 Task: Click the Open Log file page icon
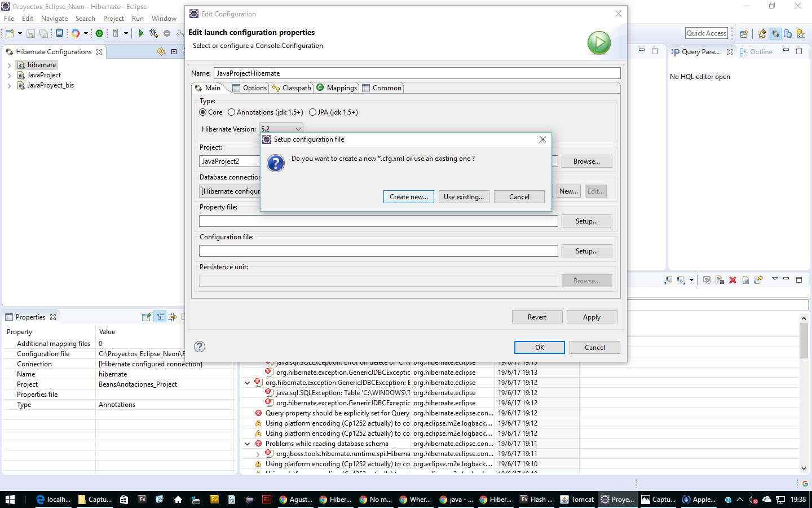point(745,280)
